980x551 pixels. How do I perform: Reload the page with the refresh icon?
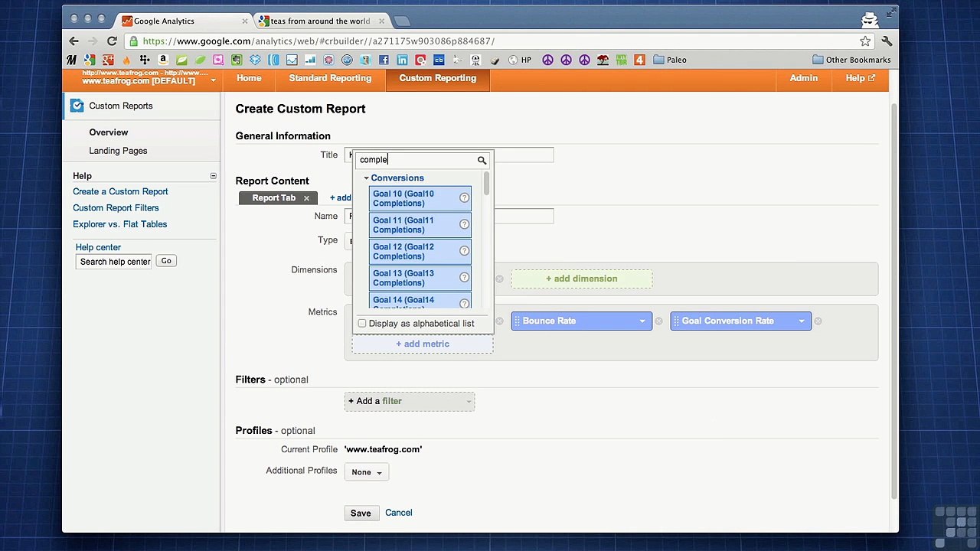click(112, 41)
